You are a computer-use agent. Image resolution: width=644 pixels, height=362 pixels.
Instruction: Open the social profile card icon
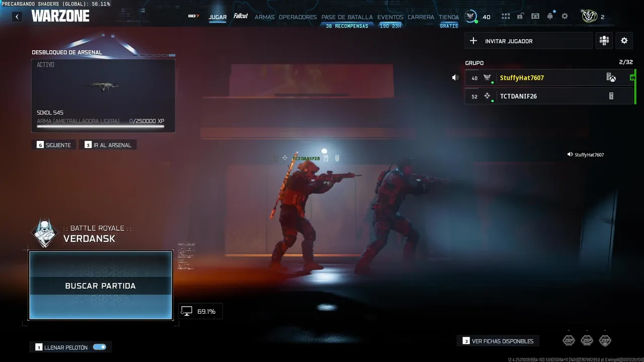pos(535,16)
